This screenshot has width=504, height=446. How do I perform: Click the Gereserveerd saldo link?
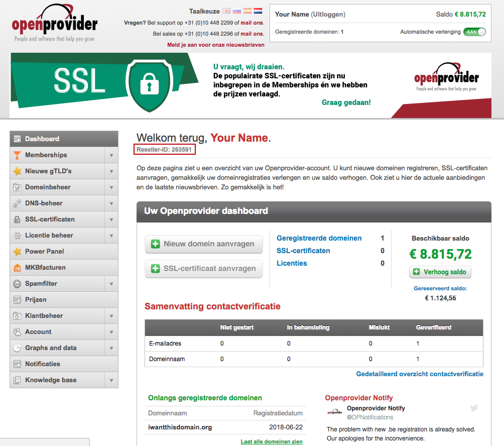[440, 288]
